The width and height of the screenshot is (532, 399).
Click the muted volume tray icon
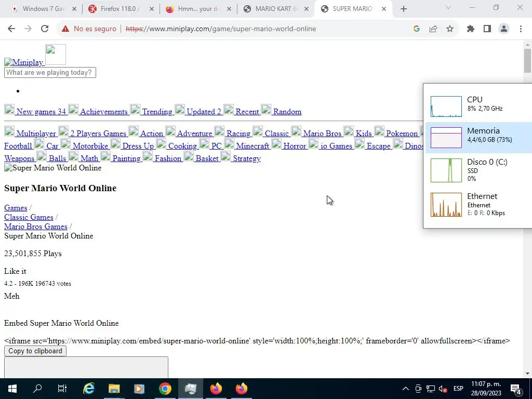[443, 389]
